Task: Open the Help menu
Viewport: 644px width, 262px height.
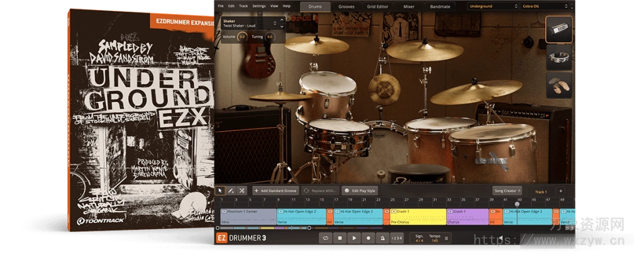Action: click(287, 6)
